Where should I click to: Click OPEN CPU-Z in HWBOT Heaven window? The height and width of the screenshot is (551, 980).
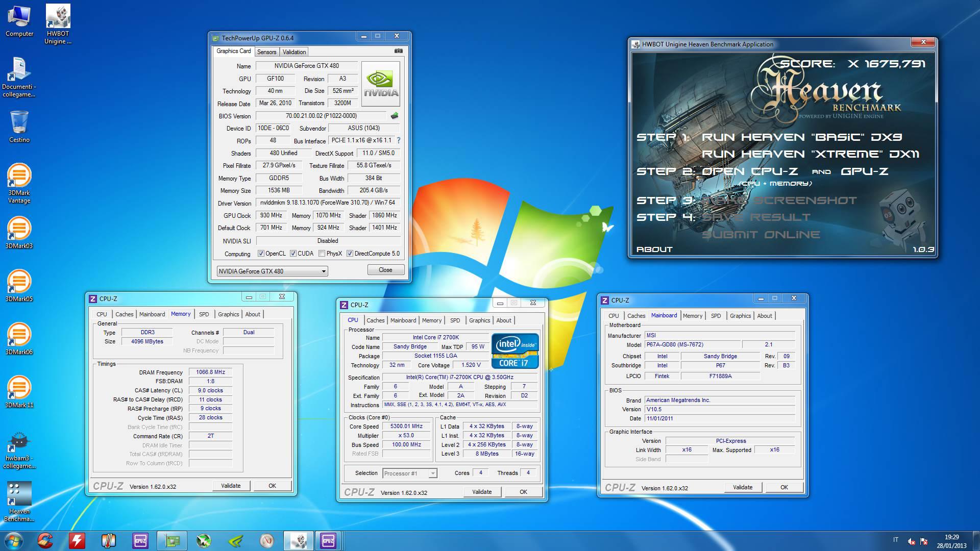click(x=750, y=171)
